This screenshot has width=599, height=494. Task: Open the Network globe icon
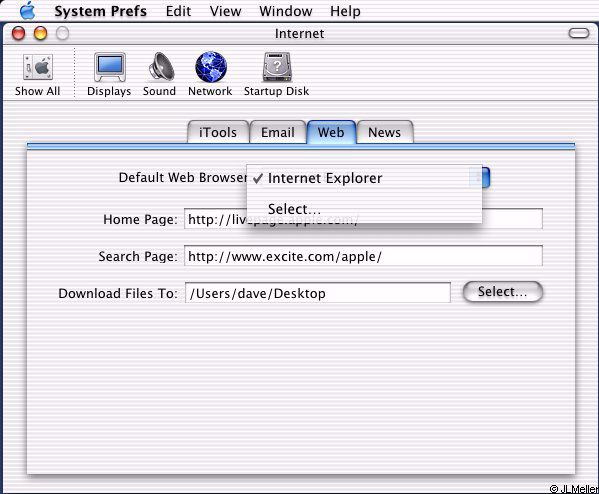tap(211, 67)
